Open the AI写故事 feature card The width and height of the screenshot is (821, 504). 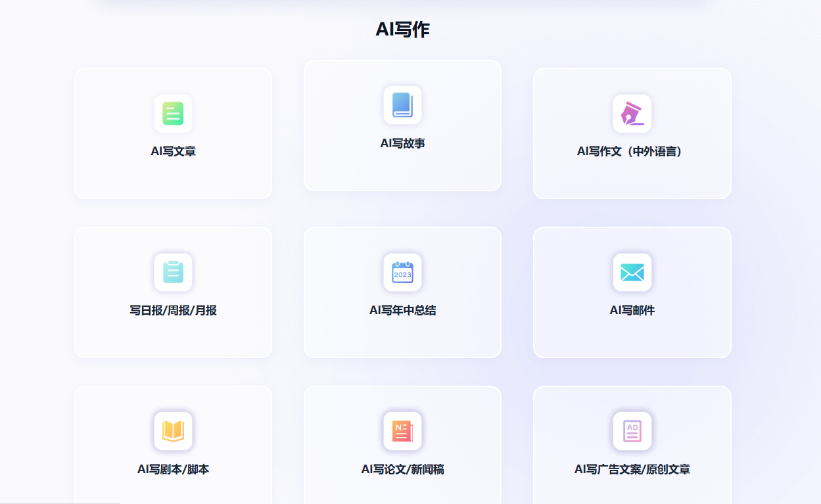tap(402, 125)
